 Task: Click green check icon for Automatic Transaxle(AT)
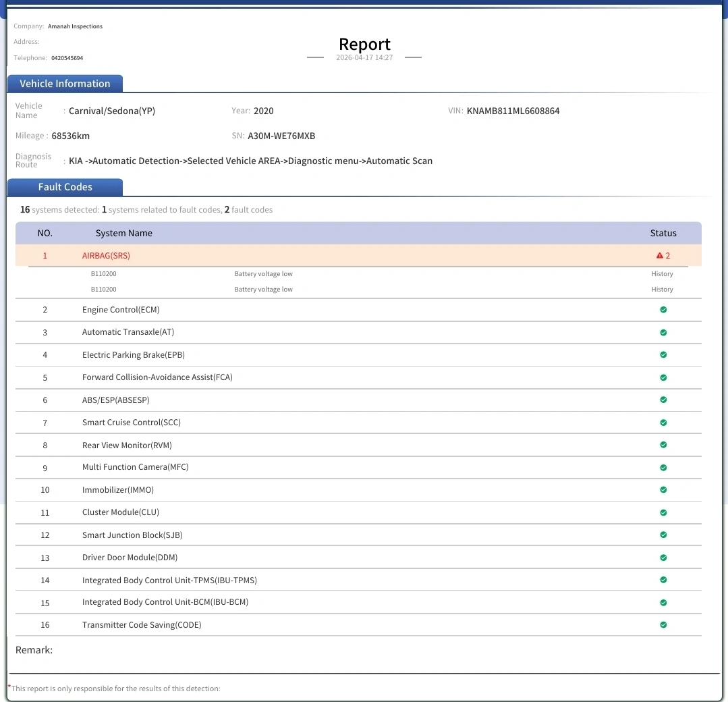pyautogui.click(x=663, y=332)
